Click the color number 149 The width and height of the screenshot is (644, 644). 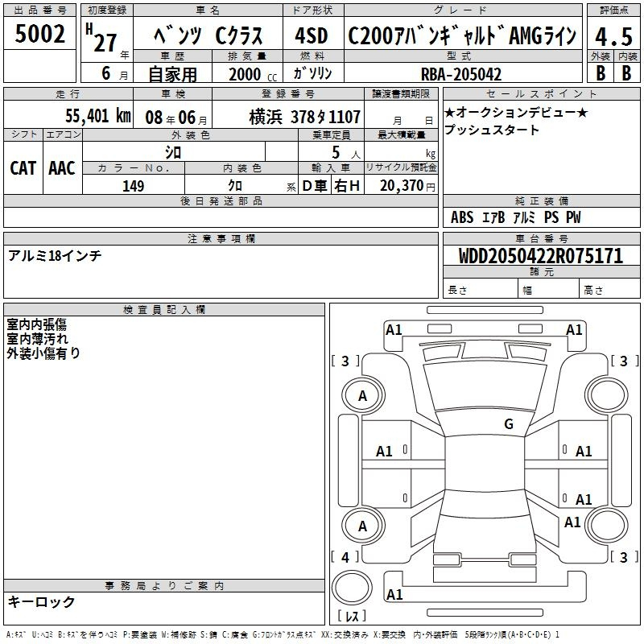point(133,186)
